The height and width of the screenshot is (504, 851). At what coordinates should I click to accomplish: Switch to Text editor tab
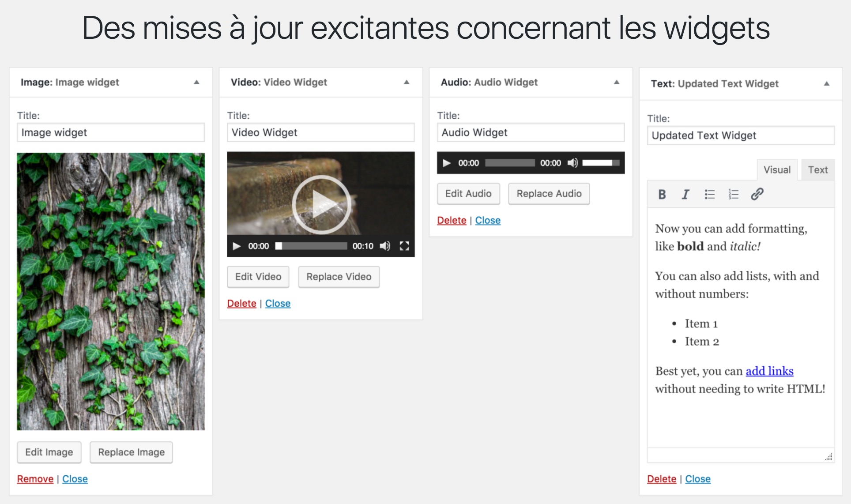(x=817, y=169)
